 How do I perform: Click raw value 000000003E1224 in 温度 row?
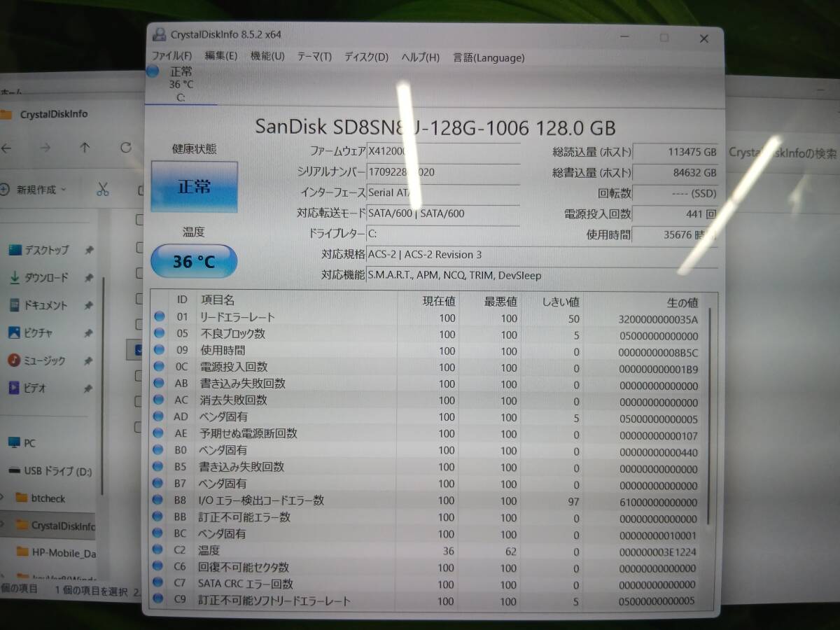[657, 552]
